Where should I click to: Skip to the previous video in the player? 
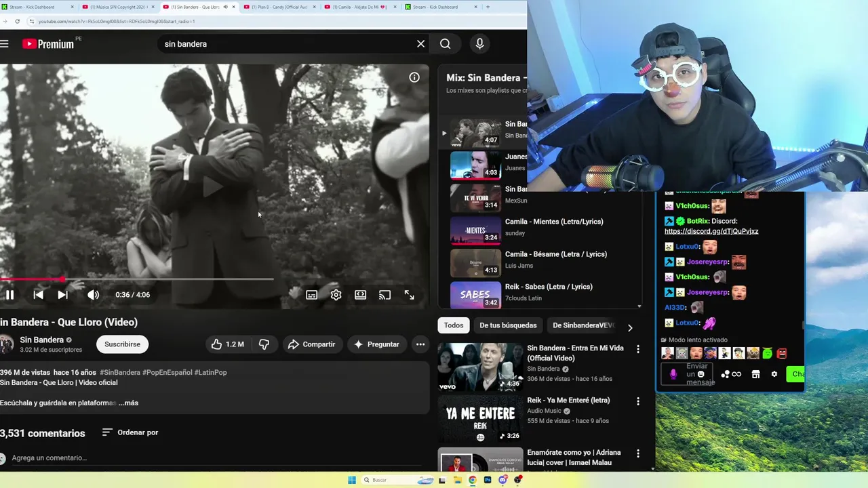pos(38,295)
